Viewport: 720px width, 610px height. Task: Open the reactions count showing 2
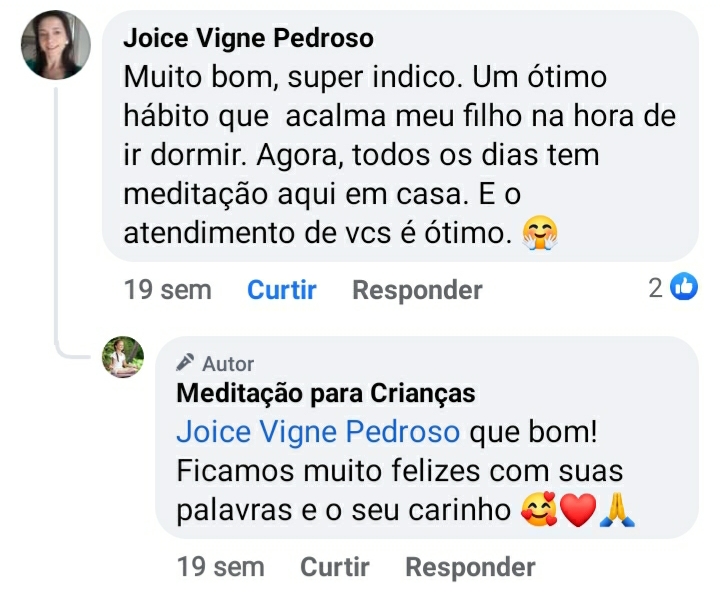[x=656, y=288]
